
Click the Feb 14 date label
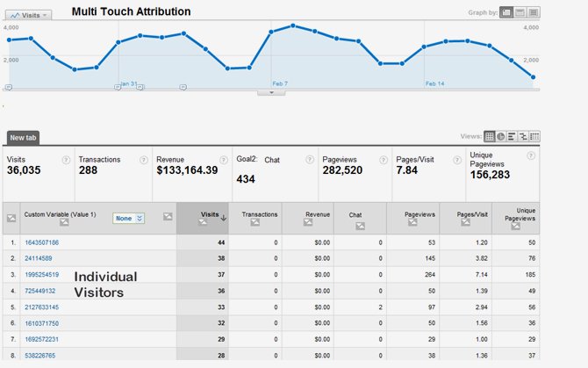pyautogui.click(x=434, y=83)
